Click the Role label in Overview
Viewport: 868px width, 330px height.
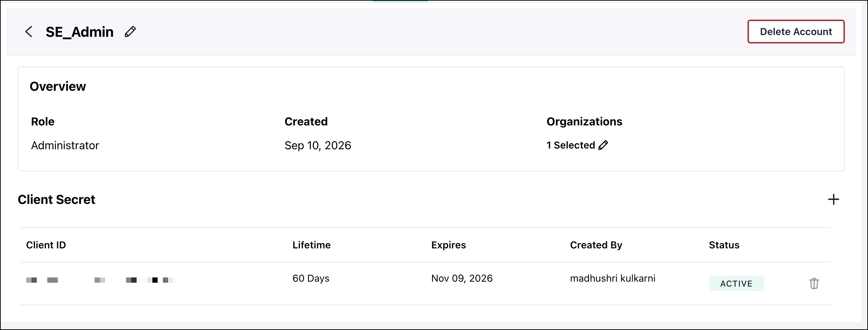pos(43,122)
